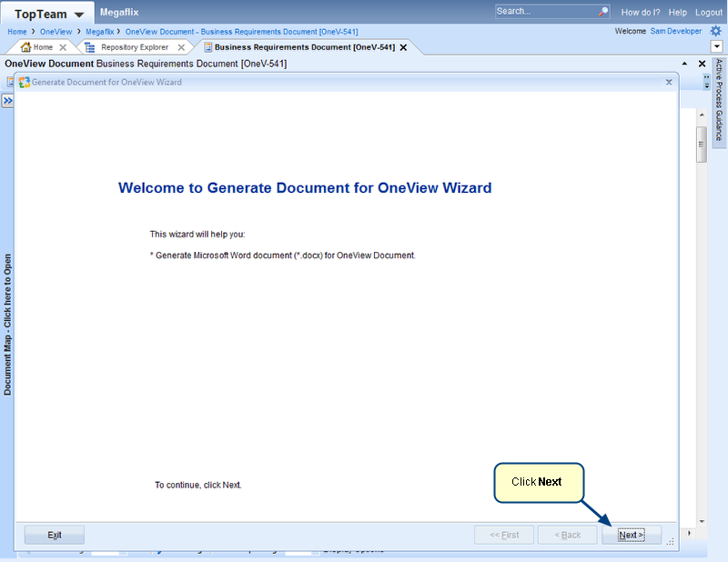This screenshot has width=728, height=562.
Task: Click the Home tab house icon
Action: 25,47
